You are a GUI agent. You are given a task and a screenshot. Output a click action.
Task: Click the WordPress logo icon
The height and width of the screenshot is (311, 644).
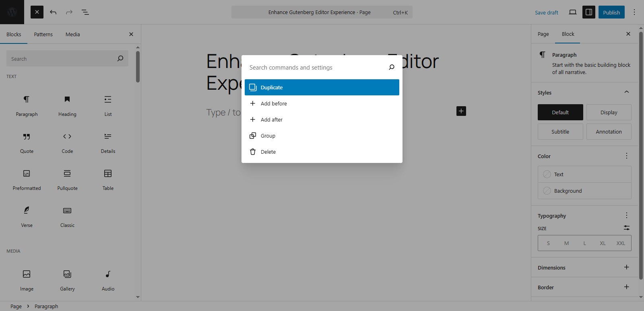tap(12, 12)
